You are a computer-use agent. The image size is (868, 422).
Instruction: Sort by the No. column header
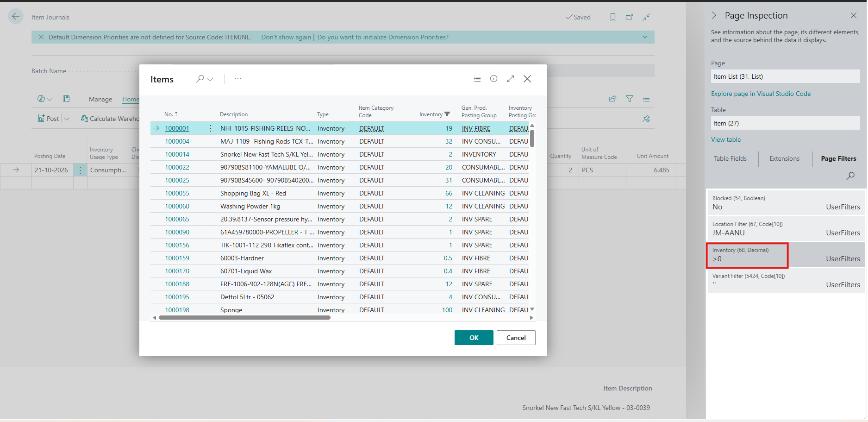tap(171, 114)
